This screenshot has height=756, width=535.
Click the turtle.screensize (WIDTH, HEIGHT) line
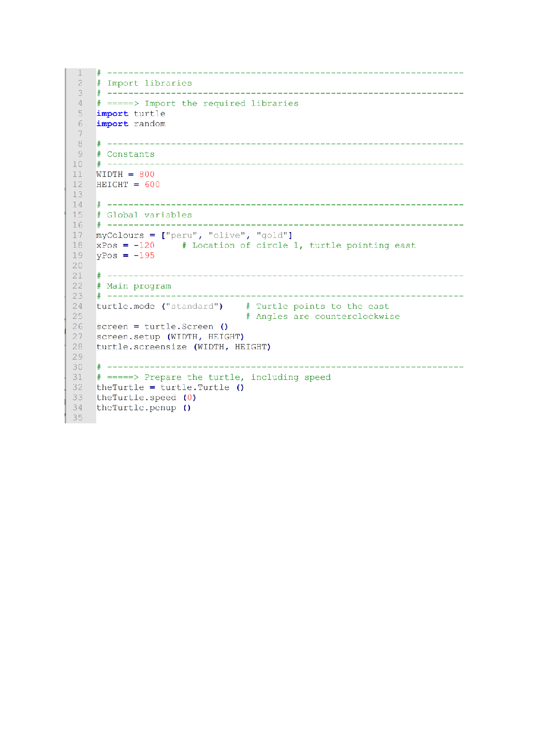point(184,347)
